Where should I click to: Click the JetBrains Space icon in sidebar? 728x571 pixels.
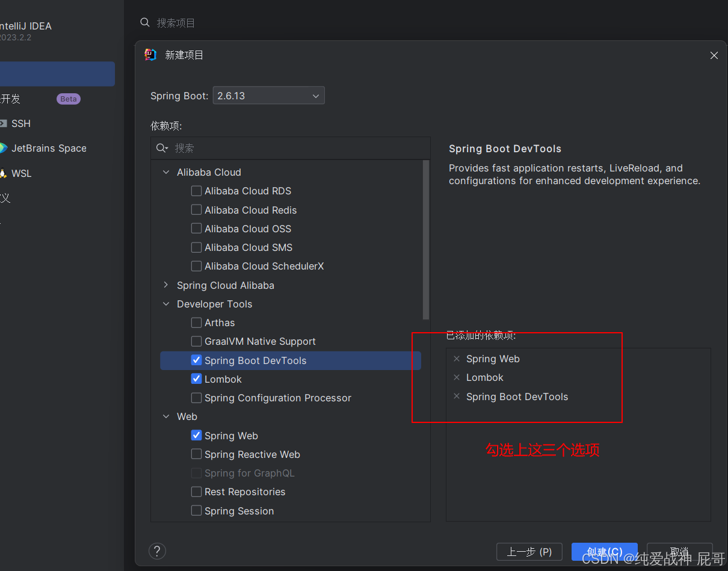[3, 148]
